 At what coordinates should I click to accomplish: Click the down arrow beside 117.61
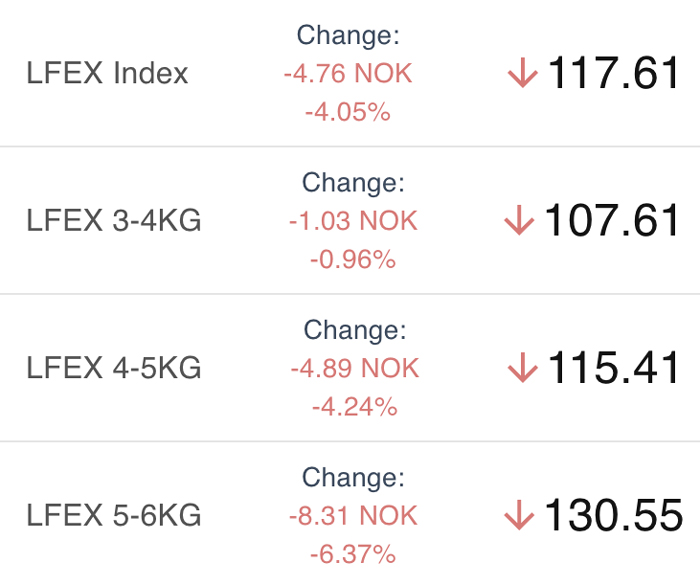pos(523,73)
